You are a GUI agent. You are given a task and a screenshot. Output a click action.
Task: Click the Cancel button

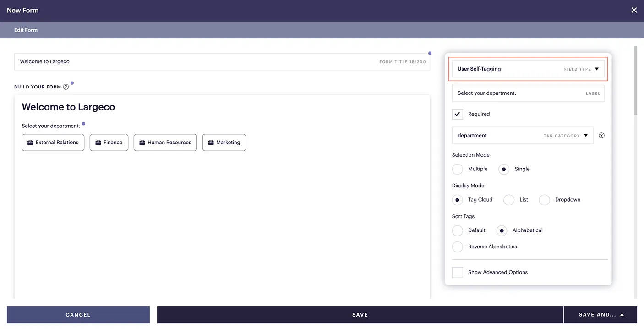[78, 315]
